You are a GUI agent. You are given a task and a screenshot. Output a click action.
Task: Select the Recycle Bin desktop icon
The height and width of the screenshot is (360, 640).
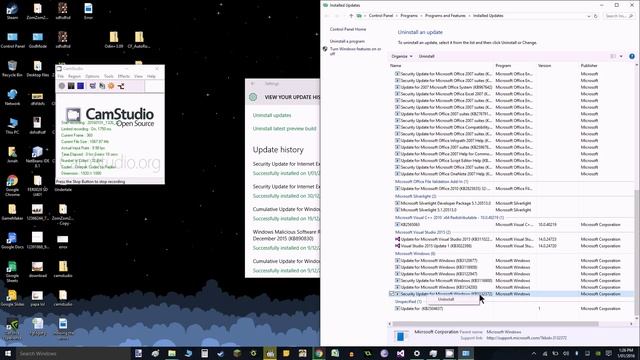pos(12,69)
